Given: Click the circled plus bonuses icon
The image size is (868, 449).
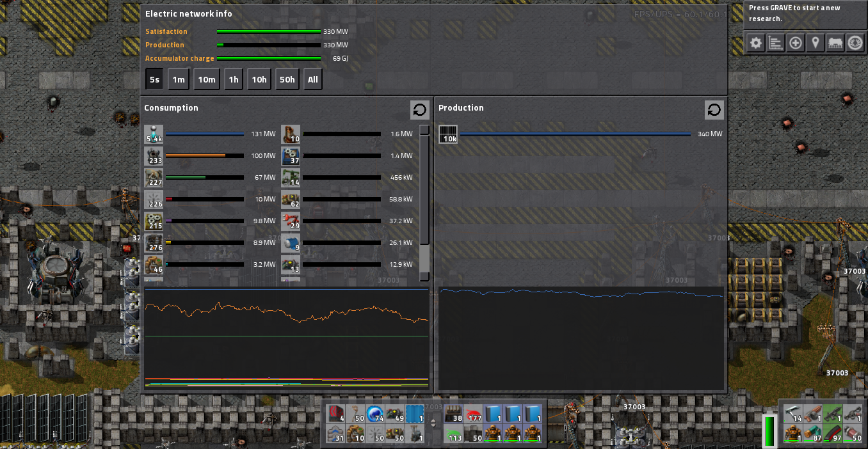Looking at the screenshot, I should pos(796,43).
